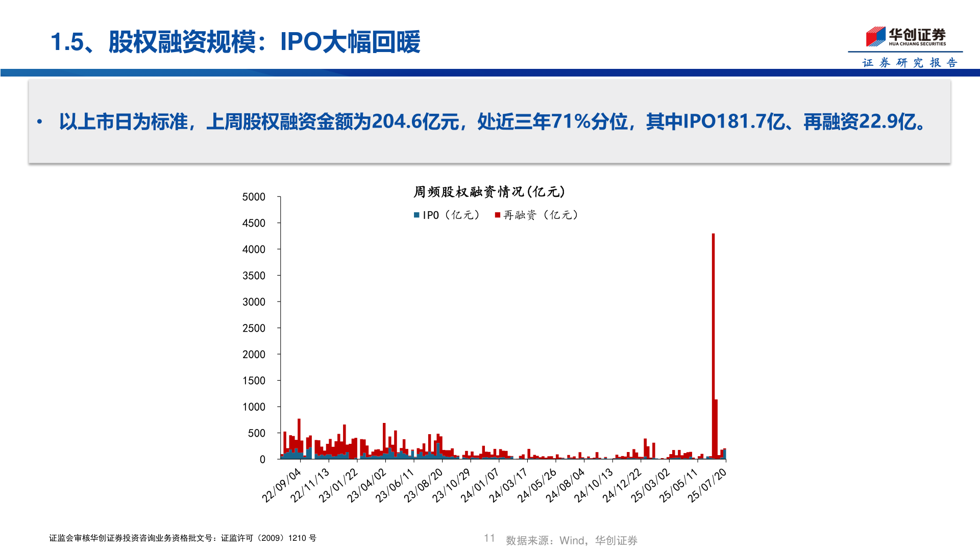Click the y-axis value 3500

pyautogui.click(x=254, y=275)
